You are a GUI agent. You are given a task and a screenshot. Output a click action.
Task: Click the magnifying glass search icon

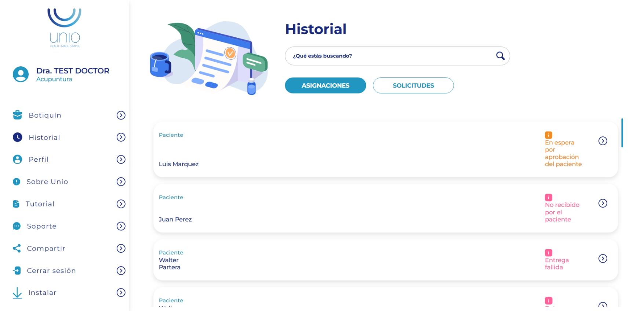(500, 56)
